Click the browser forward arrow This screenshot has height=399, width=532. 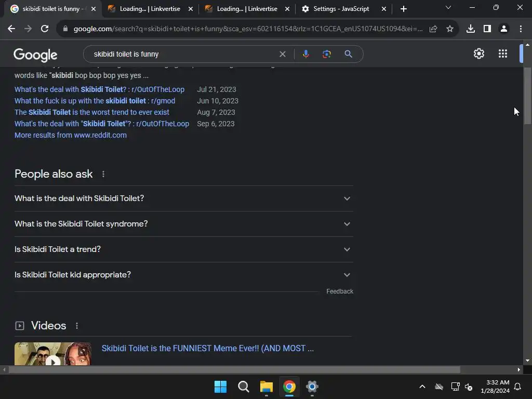click(28, 29)
